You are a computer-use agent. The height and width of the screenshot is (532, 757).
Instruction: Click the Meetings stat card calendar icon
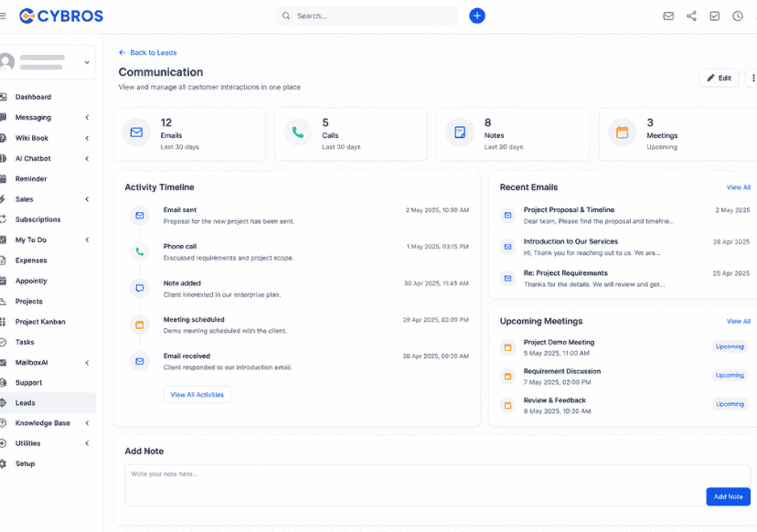coord(623,132)
